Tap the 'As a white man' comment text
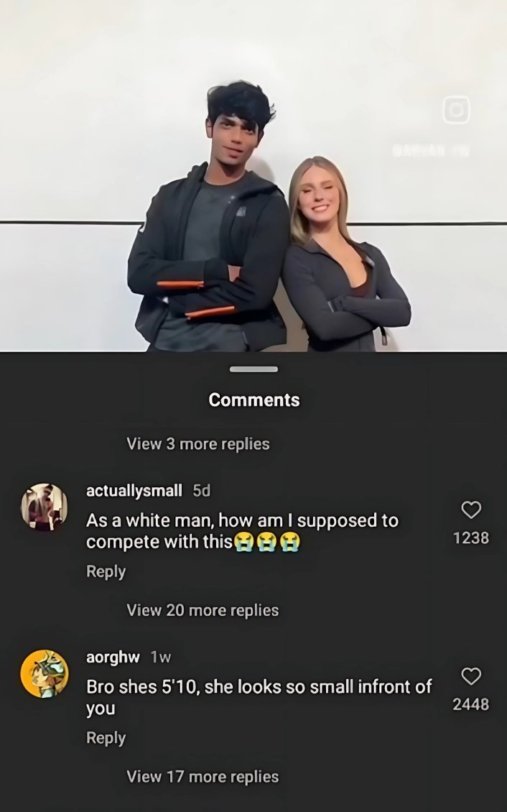This screenshot has width=507, height=812. (x=242, y=531)
